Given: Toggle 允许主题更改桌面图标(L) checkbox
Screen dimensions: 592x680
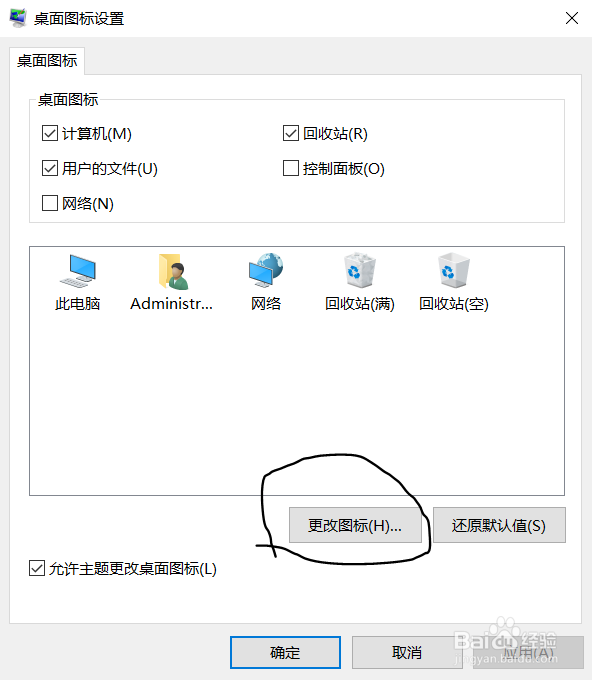Looking at the screenshot, I should (37, 568).
